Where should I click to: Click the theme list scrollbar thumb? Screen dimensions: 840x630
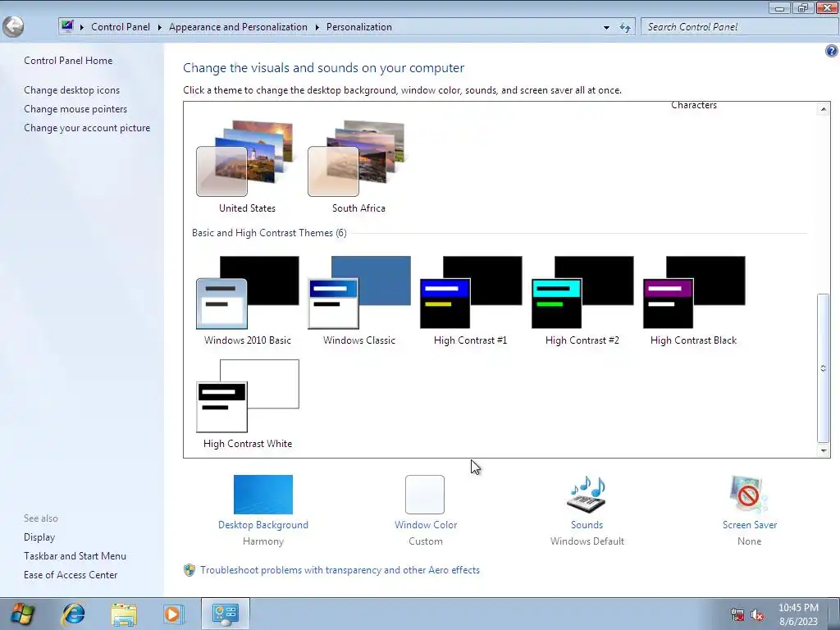point(824,367)
